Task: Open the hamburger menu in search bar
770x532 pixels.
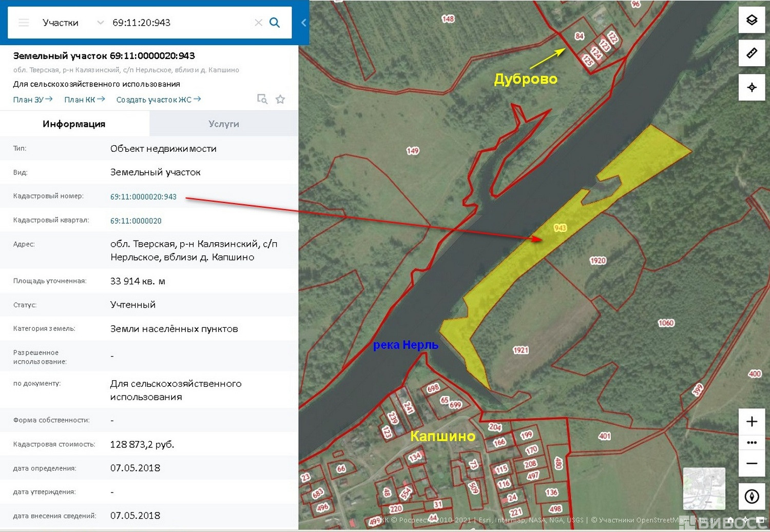Action: coord(24,23)
